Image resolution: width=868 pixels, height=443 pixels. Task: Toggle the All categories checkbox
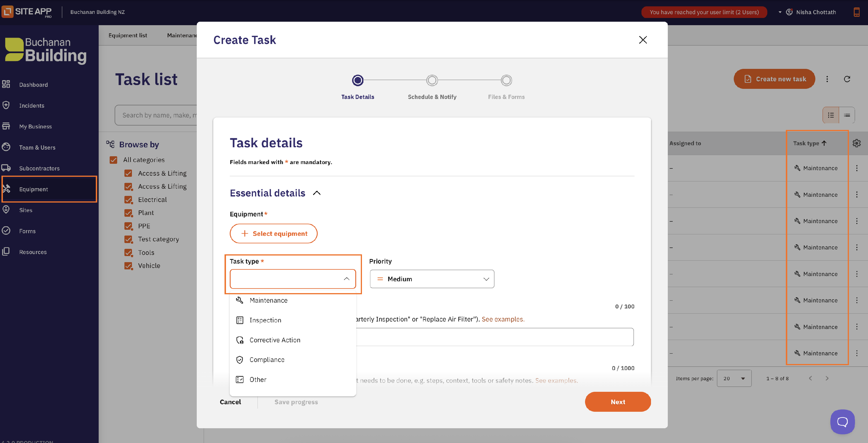coord(113,160)
